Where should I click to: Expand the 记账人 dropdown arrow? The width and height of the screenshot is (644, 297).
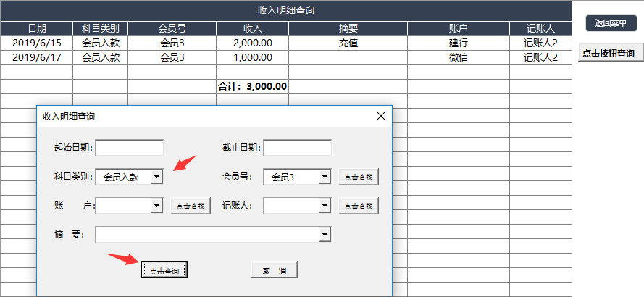[325, 206]
